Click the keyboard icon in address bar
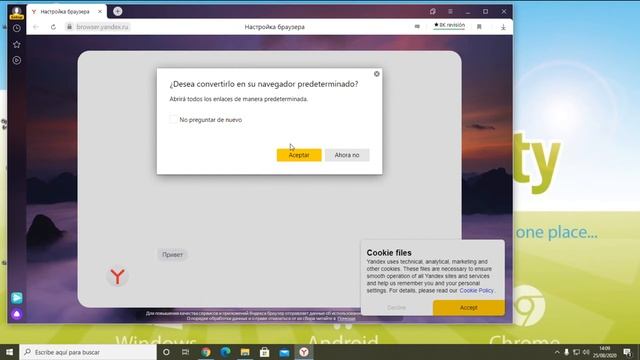Viewport: 640px width, 360px height. (x=417, y=27)
